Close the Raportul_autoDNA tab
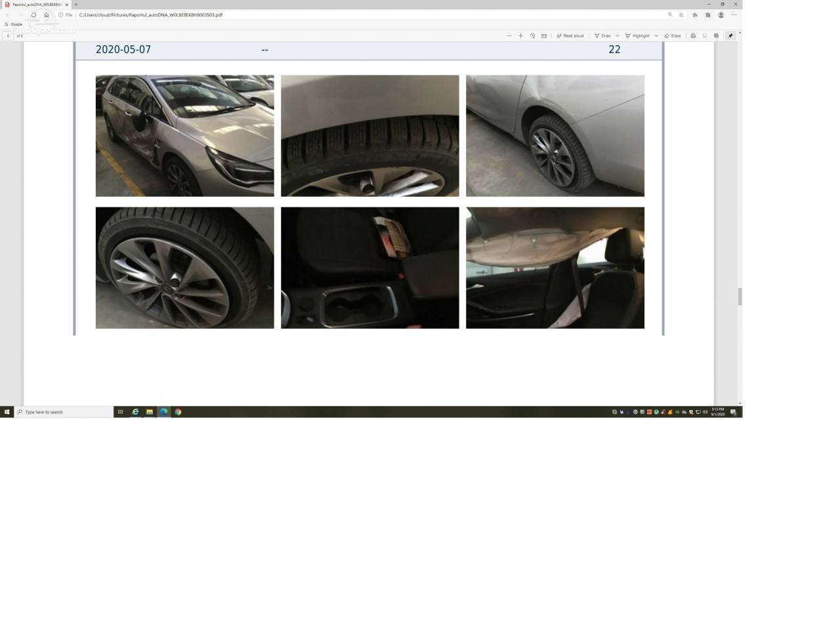 pyautogui.click(x=66, y=5)
